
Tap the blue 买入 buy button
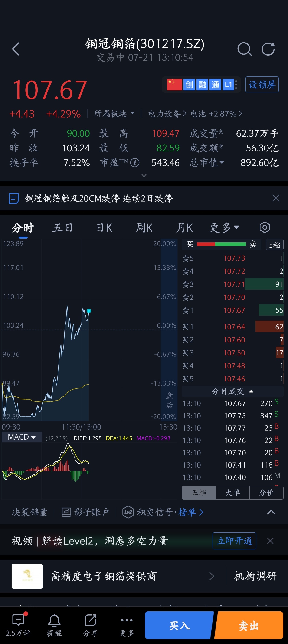tap(179, 625)
